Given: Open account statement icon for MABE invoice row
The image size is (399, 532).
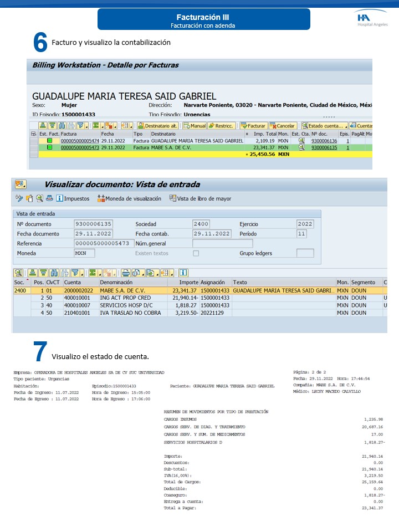Looking at the screenshot, I should (x=301, y=148).
